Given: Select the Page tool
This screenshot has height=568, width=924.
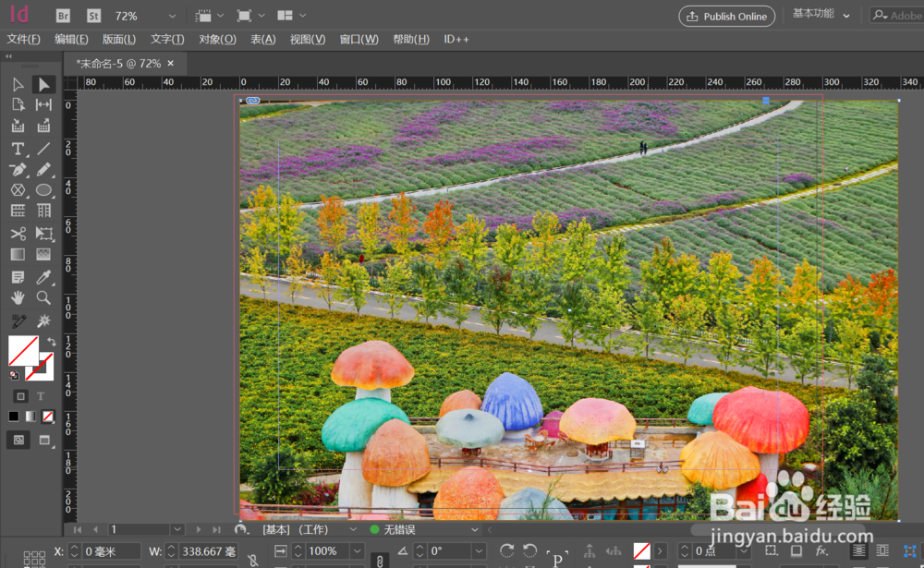Looking at the screenshot, I should (18, 105).
